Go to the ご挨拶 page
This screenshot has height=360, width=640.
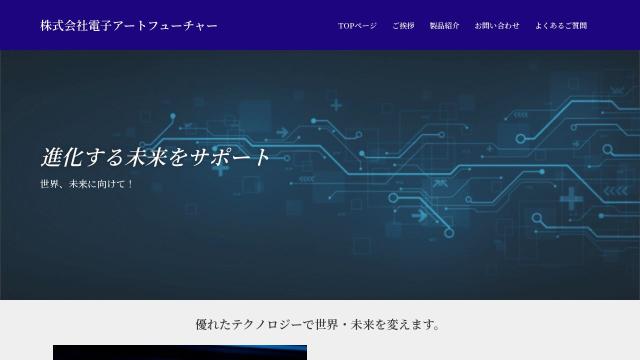coord(403,26)
